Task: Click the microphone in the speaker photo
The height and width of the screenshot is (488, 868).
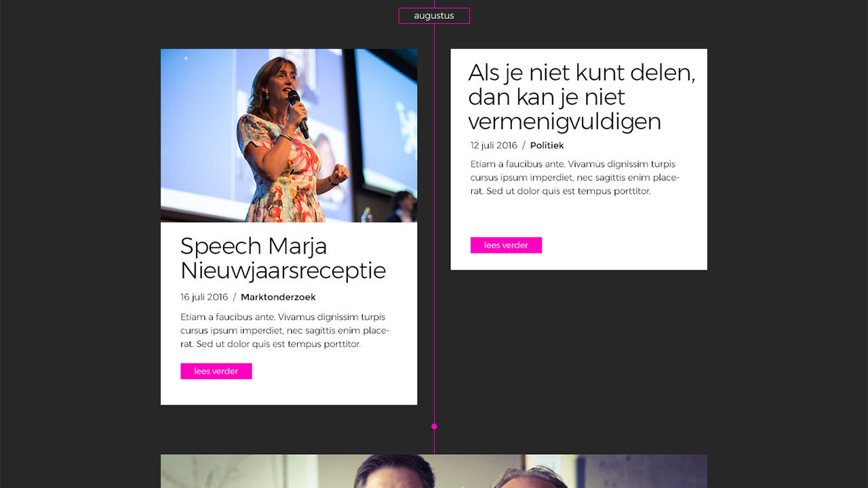Action: 298,114
